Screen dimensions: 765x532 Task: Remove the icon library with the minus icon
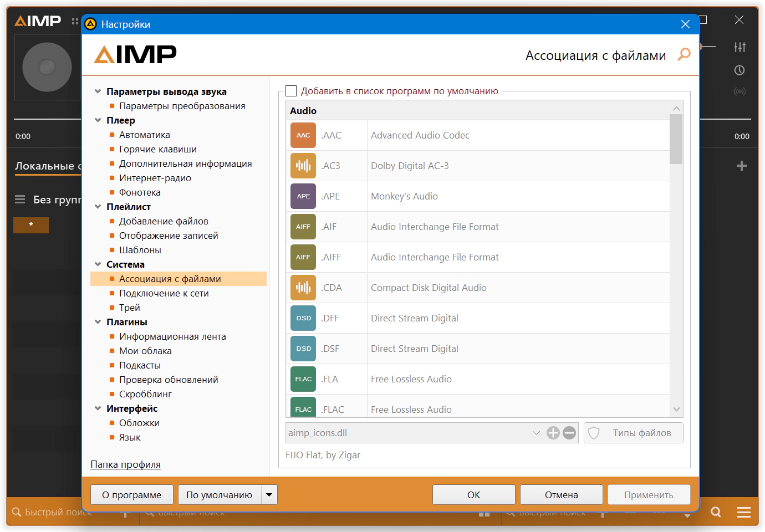[x=569, y=433]
